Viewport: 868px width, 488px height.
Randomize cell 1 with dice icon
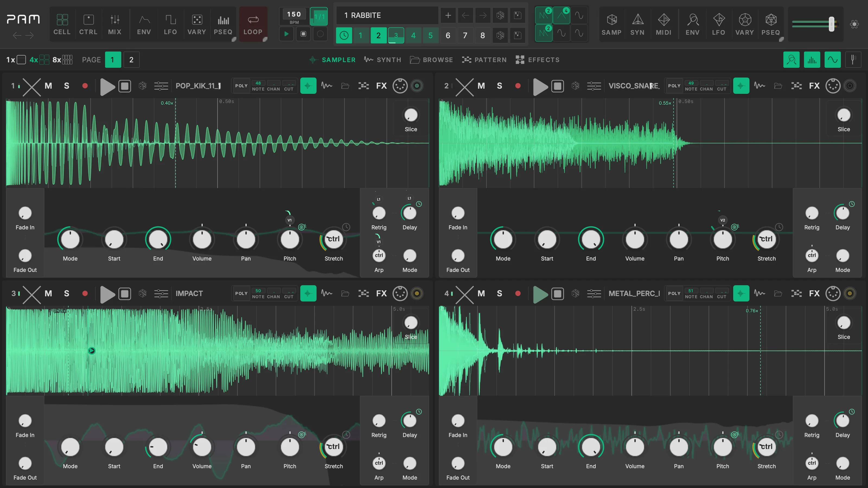[x=142, y=86]
